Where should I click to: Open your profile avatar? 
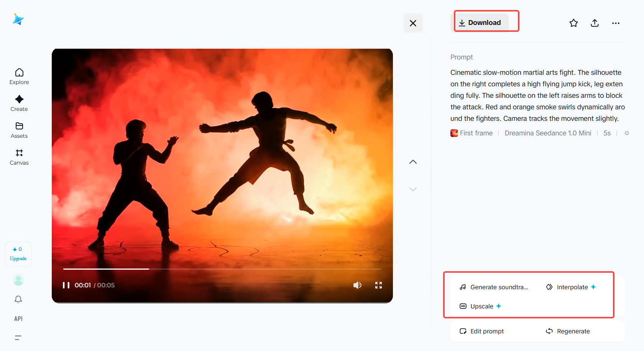[x=18, y=280]
